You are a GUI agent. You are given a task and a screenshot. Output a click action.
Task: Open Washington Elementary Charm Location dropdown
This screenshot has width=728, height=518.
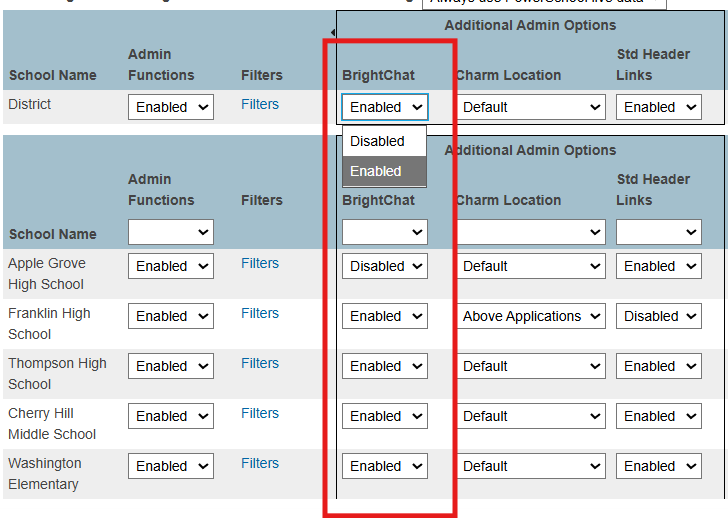coord(531,466)
